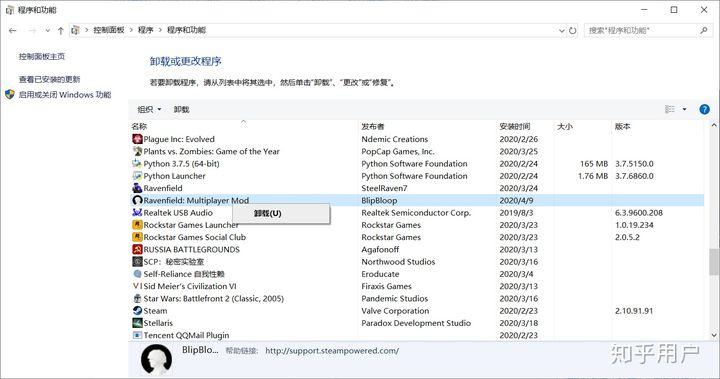Viewport: 720px width, 379px height.
Task: Click Paradox Development Studio publisher cell
Action: (416, 323)
